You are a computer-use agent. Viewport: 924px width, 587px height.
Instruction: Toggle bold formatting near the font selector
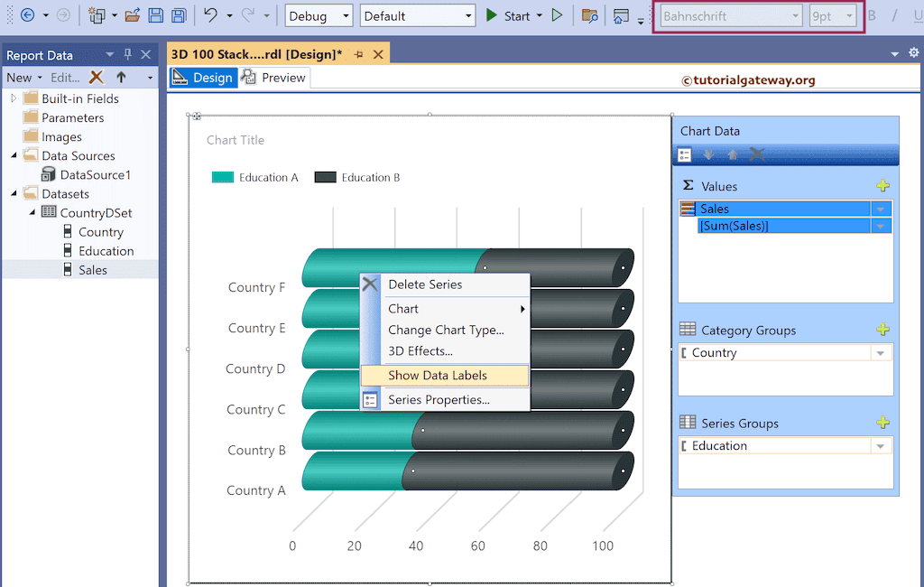871,15
